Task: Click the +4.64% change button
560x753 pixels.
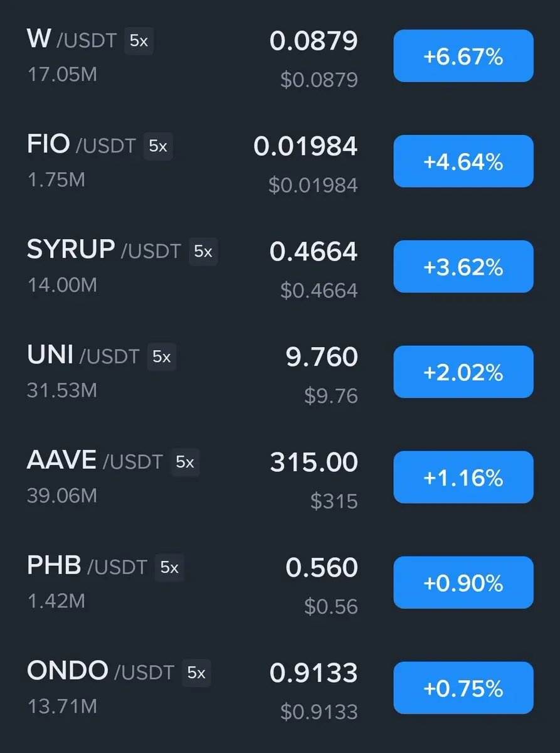Action: tap(463, 162)
